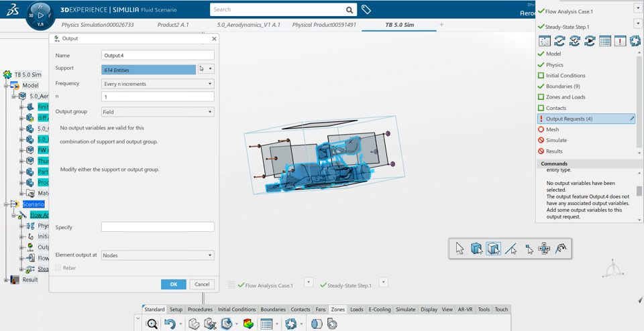Toggle the Rebar checkbox
Image resolution: width=644 pixels, height=331 pixels.
[58, 267]
